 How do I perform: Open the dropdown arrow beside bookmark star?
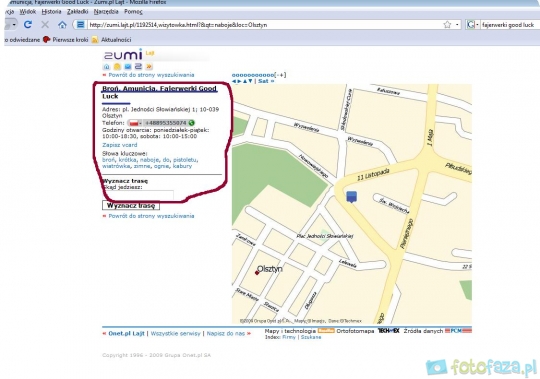point(457,25)
